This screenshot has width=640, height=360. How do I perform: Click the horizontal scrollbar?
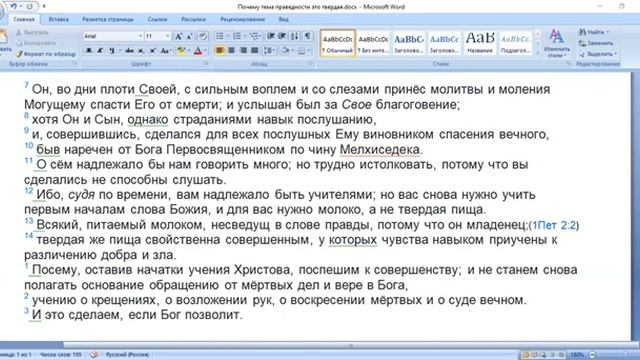(350, 345)
